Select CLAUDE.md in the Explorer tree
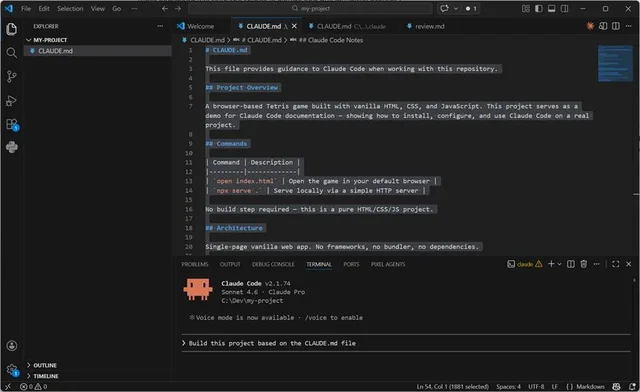The height and width of the screenshot is (392, 640). click(98, 51)
